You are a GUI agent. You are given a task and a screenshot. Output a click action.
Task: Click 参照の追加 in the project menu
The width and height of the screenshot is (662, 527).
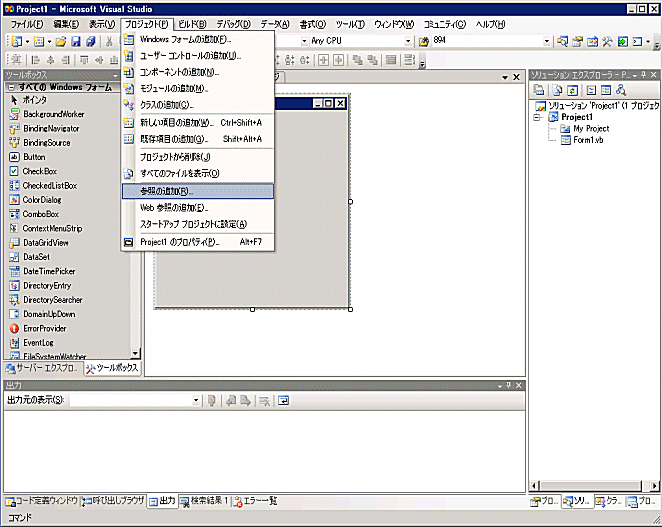[x=166, y=191]
